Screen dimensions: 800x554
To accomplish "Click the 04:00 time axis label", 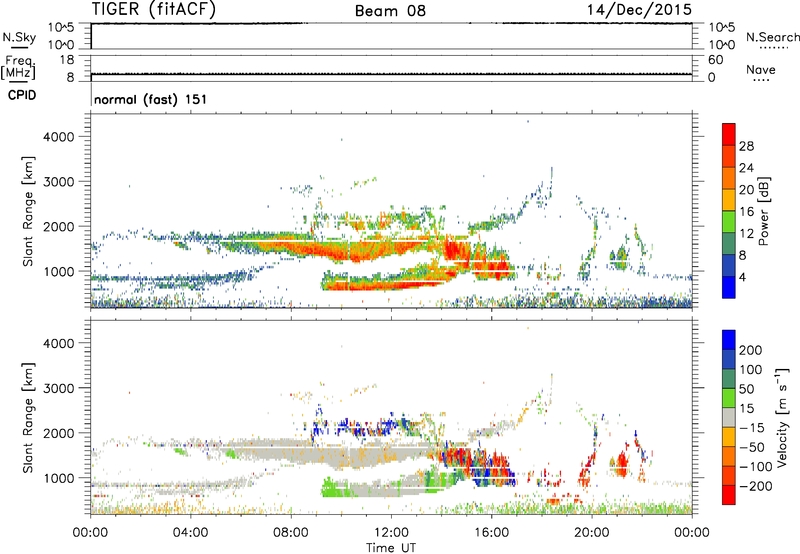I will click(190, 533).
